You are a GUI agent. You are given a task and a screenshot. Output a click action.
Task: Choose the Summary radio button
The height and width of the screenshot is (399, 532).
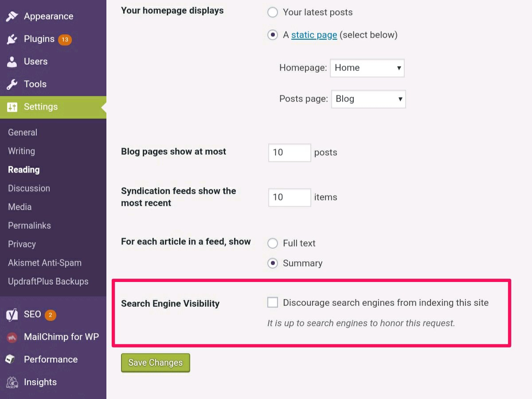pos(273,263)
